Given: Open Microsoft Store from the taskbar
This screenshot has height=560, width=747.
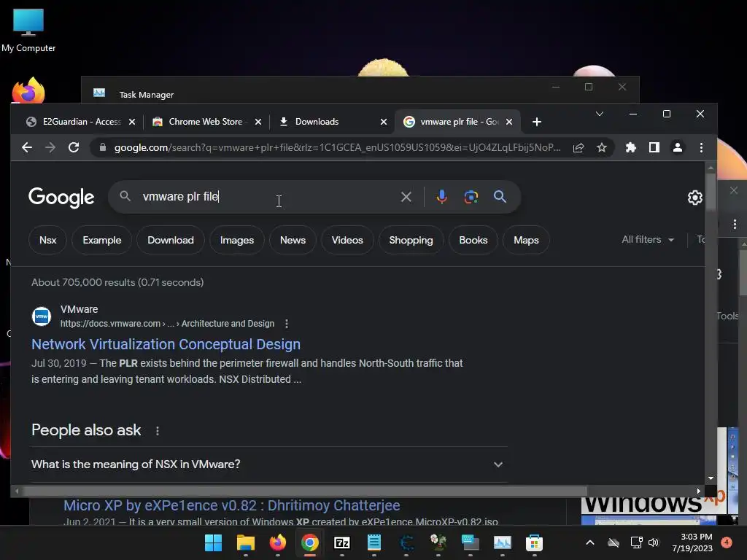Looking at the screenshot, I should [x=535, y=542].
